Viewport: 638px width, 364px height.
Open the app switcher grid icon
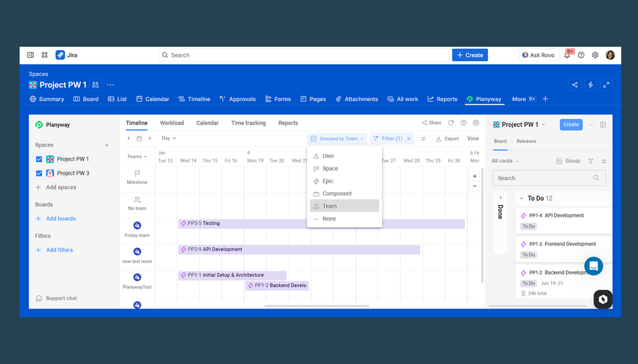point(44,55)
